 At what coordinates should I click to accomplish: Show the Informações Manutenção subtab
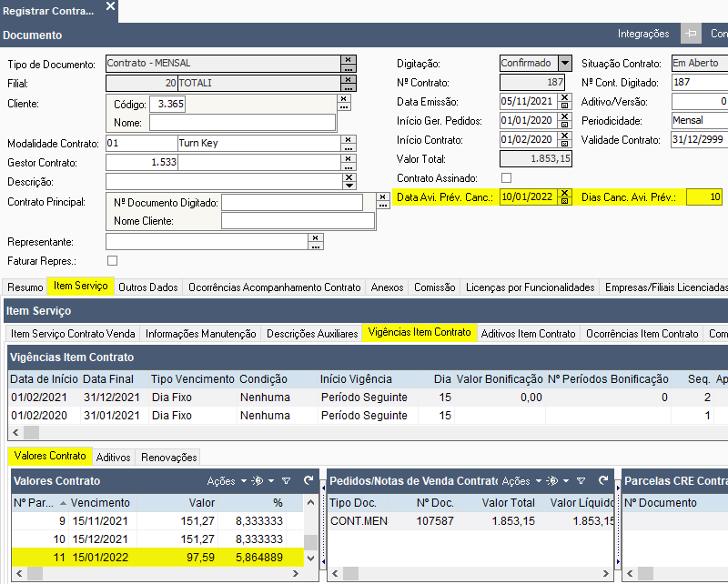(x=200, y=334)
